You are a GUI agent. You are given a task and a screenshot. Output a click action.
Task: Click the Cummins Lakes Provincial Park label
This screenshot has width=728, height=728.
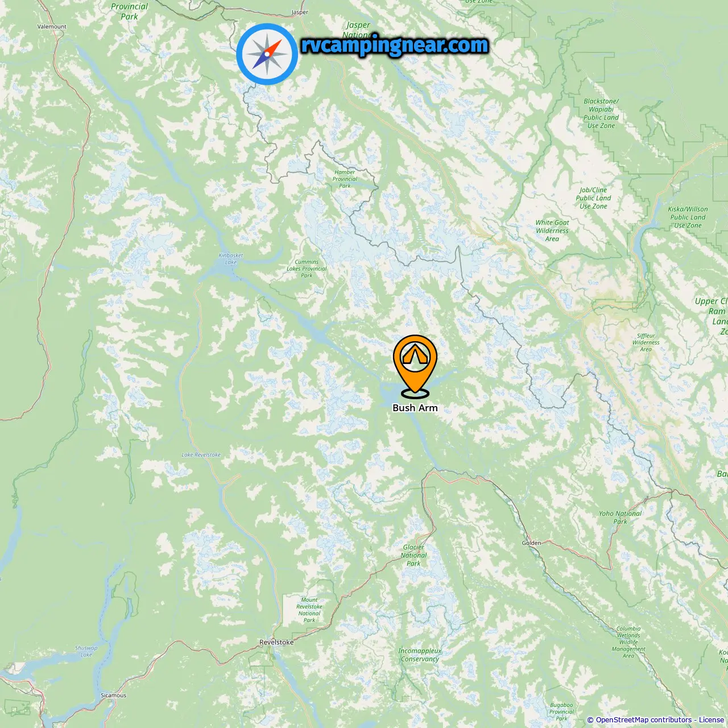tap(307, 268)
